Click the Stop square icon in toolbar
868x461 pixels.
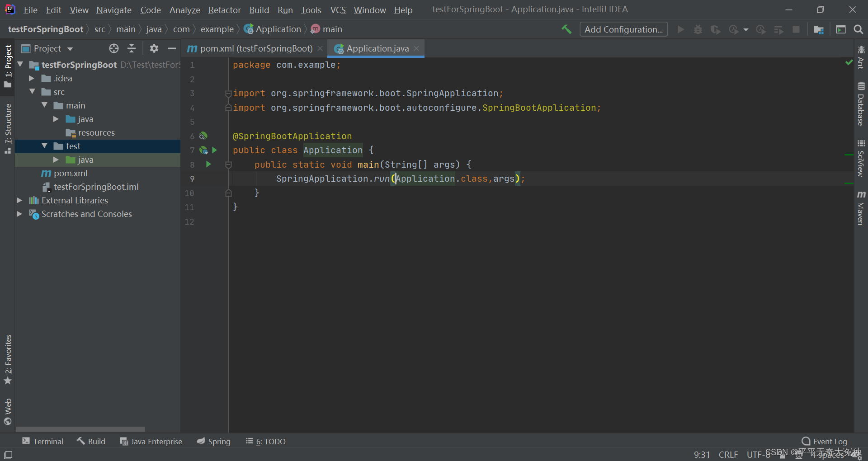796,29
